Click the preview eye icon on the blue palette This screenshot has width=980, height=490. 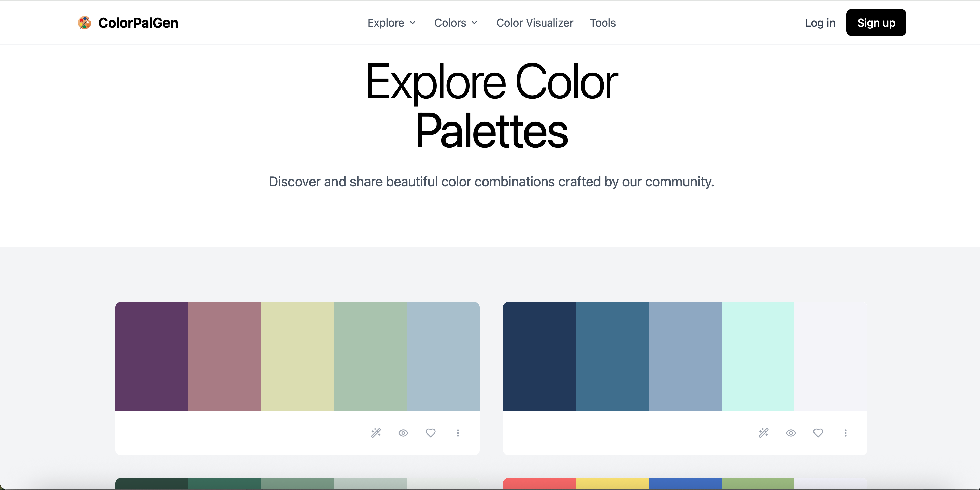click(x=791, y=433)
